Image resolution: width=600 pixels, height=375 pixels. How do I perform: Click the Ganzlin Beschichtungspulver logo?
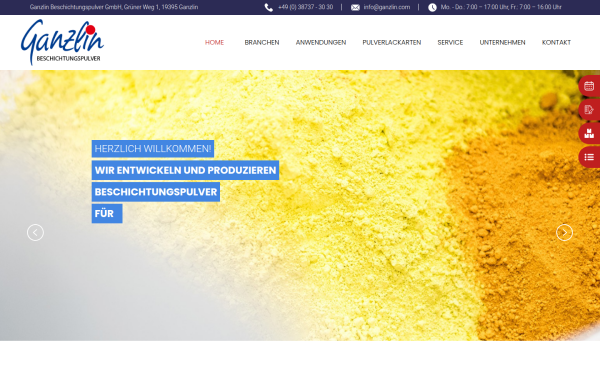(62, 42)
